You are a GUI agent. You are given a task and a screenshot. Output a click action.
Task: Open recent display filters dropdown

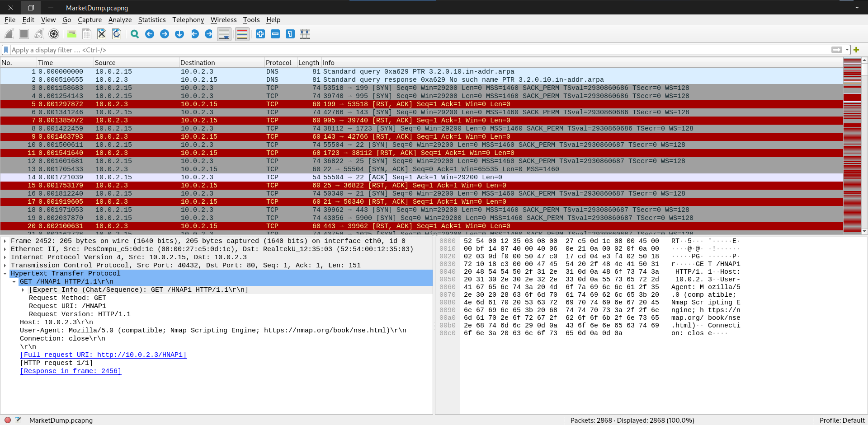click(x=847, y=50)
